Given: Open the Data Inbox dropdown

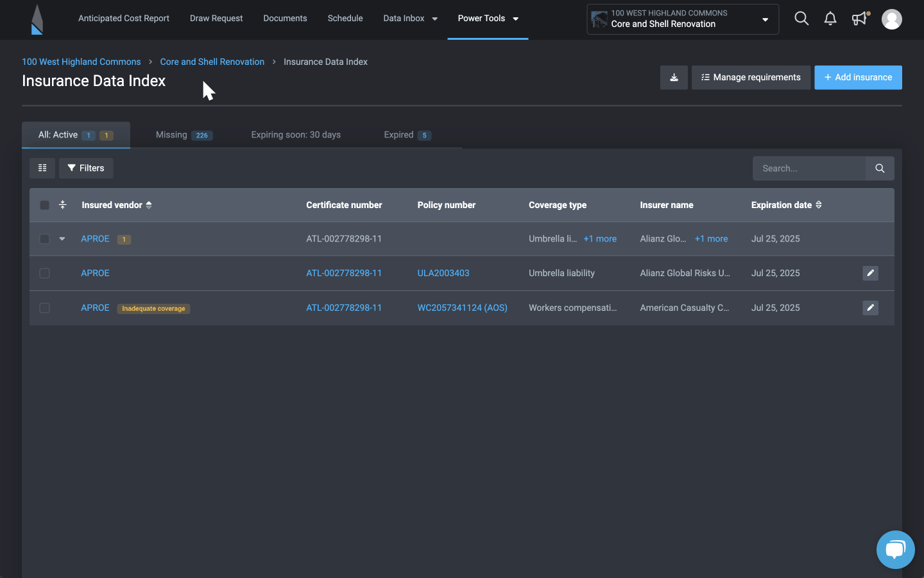Looking at the screenshot, I should tap(411, 19).
